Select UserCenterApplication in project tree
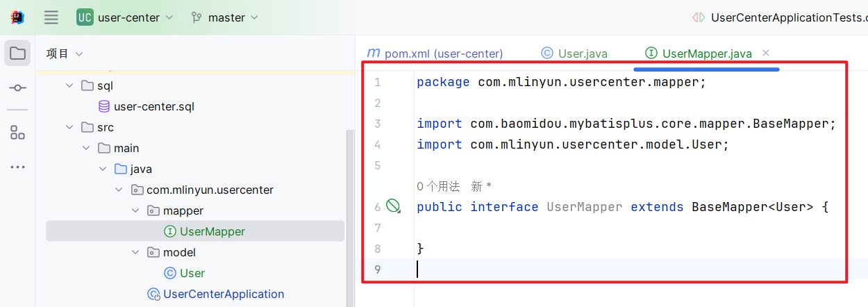This screenshot has width=868, height=307. pos(223,294)
